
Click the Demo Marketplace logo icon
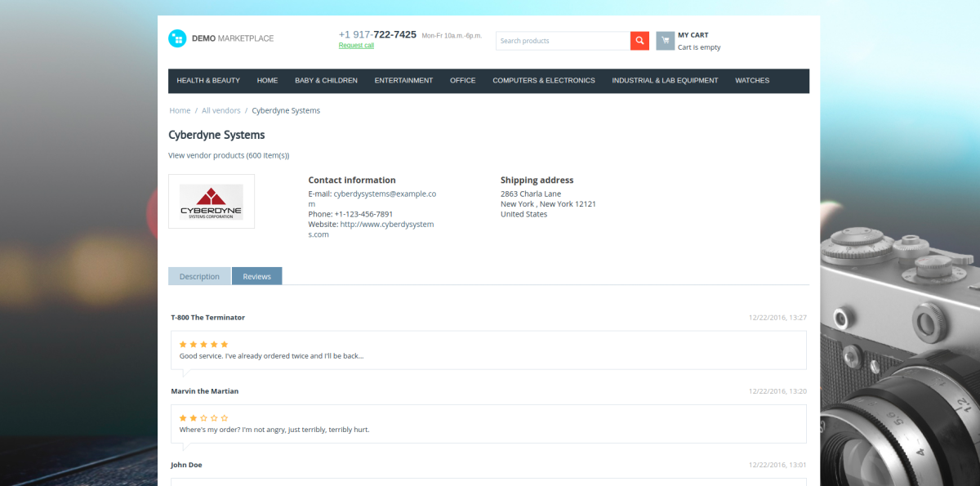[177, 38]
